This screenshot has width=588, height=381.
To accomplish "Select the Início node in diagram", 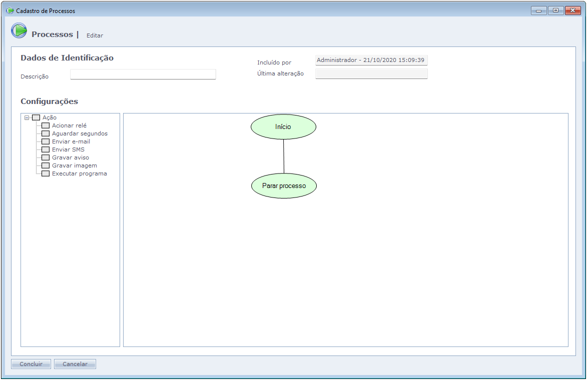I will pos(283,127).
